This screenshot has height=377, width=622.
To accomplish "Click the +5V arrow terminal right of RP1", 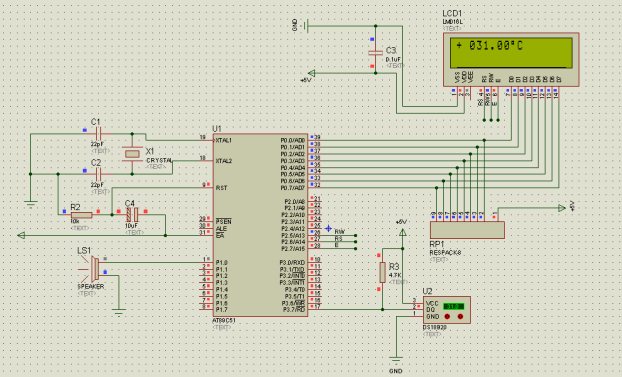I will click(562, 208).
